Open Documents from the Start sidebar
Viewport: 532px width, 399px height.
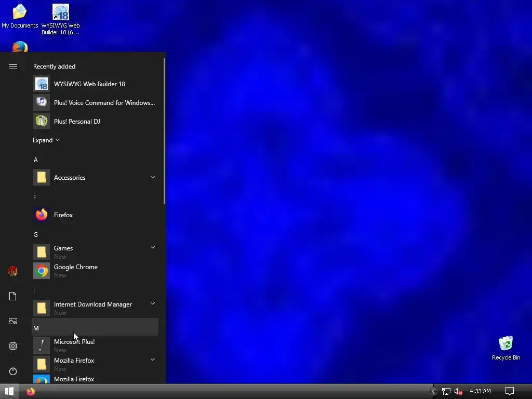pos(13,296)
